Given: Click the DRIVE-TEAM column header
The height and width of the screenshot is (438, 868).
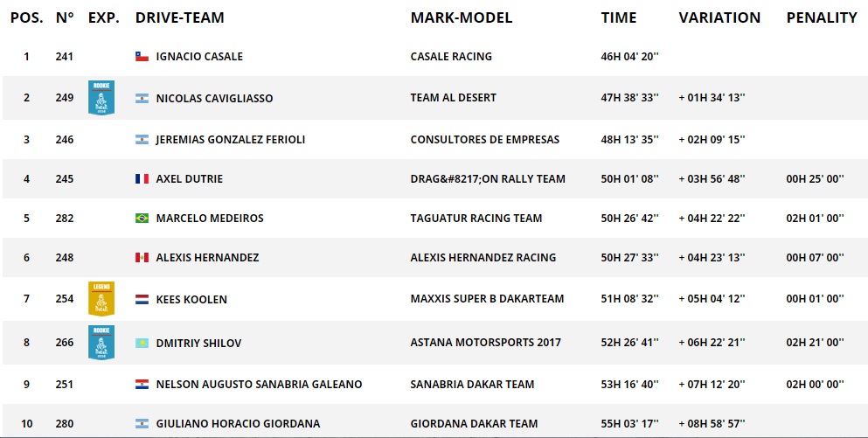Looking at the screenshot, I should click(179, 17).
